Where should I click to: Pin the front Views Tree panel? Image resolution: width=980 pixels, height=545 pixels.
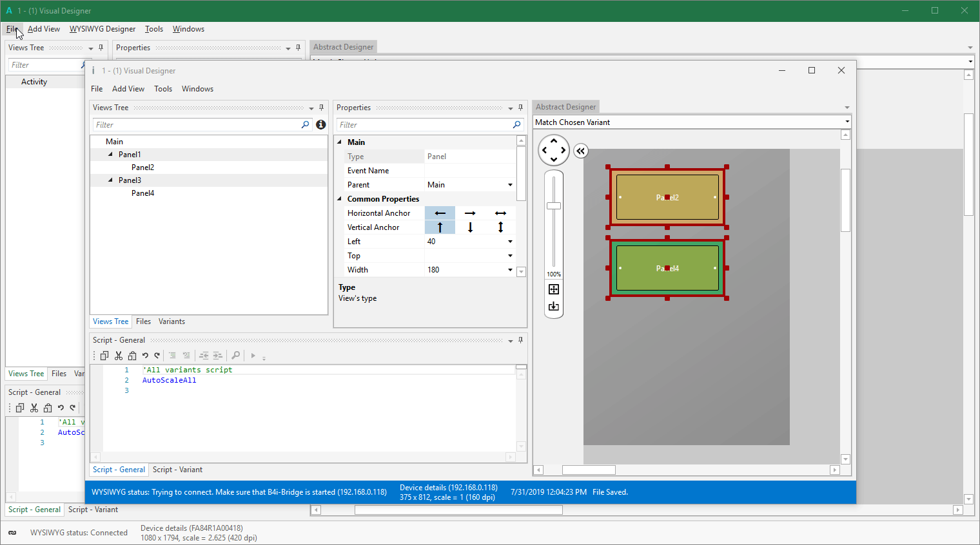[321, 108]
